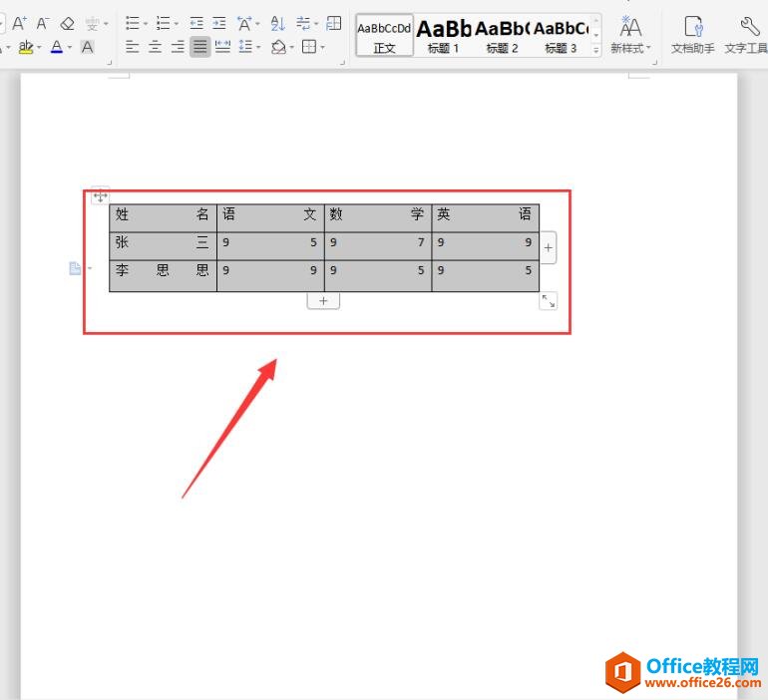Screen dimensions: 768x700
Task: Click the line spacing icon
Action: [245, 47]
